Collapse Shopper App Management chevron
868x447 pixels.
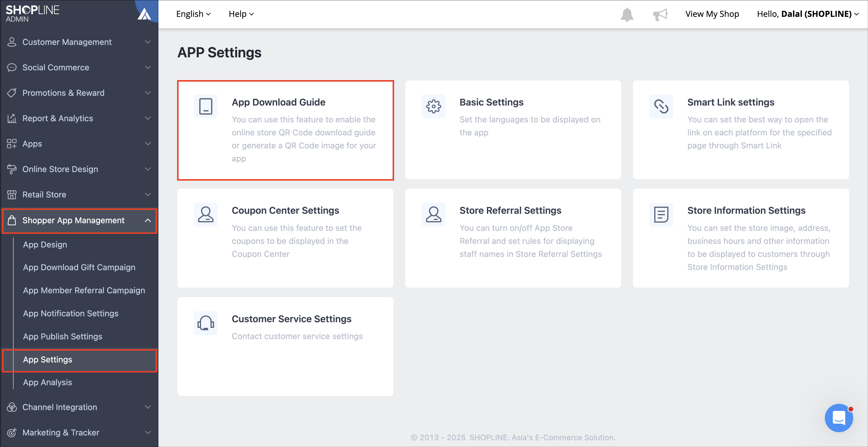tap(148, 220)
